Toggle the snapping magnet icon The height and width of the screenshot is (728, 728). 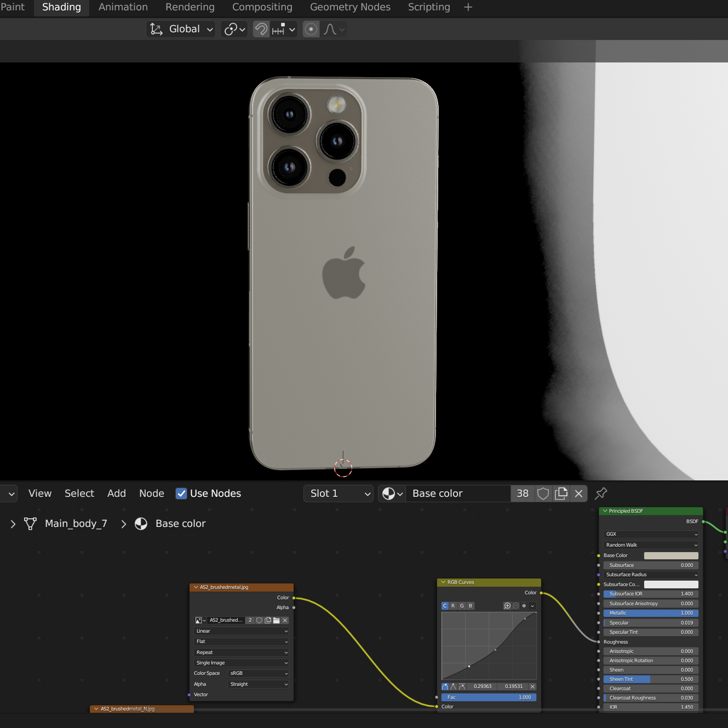pos(261,29)
